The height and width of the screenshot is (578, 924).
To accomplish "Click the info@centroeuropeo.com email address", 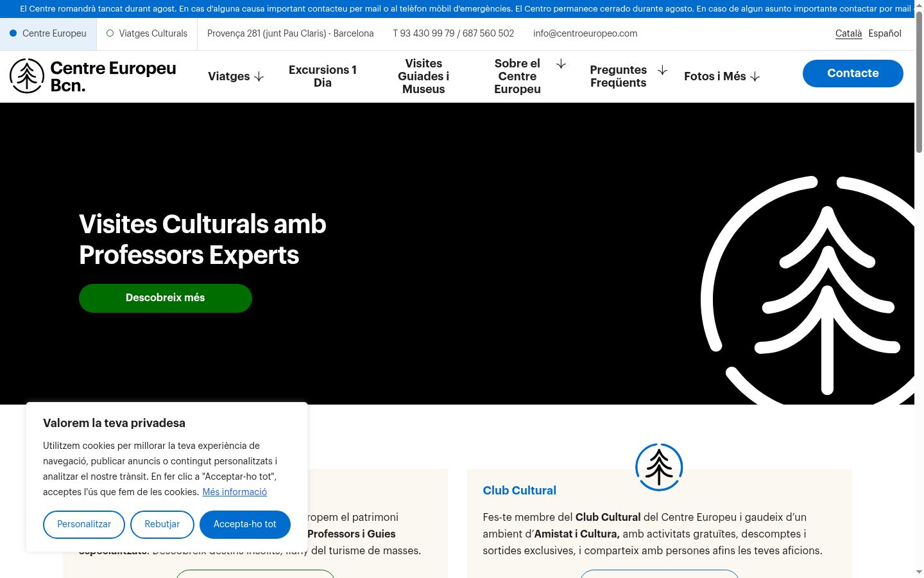I will pyautogui.click(x=585, y=33).
